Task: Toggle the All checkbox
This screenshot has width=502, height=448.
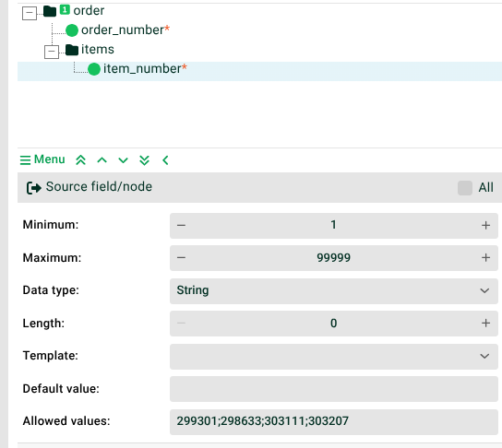Action: [465, 188]
